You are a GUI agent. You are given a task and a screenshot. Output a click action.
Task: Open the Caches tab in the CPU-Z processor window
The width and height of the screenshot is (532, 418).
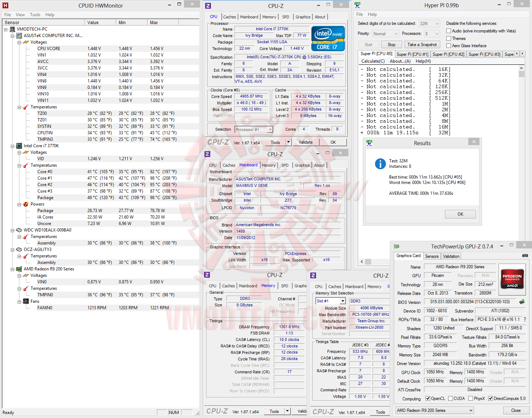pyautogui.click(x=229, y=17)
